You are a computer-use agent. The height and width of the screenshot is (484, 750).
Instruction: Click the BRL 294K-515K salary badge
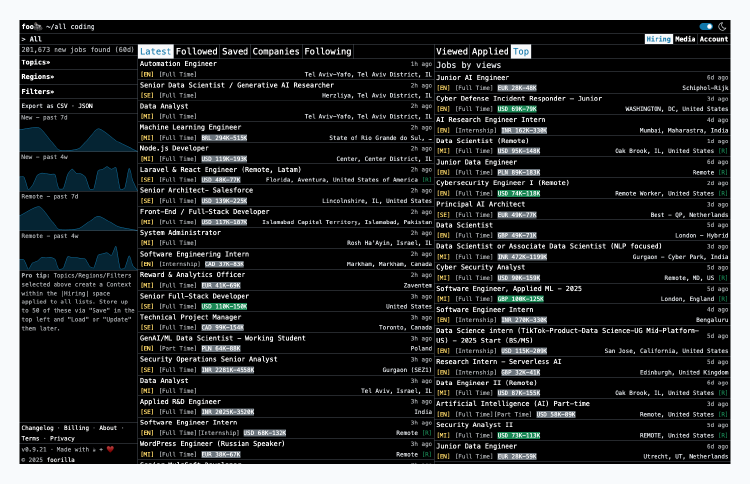click(224, 138)
